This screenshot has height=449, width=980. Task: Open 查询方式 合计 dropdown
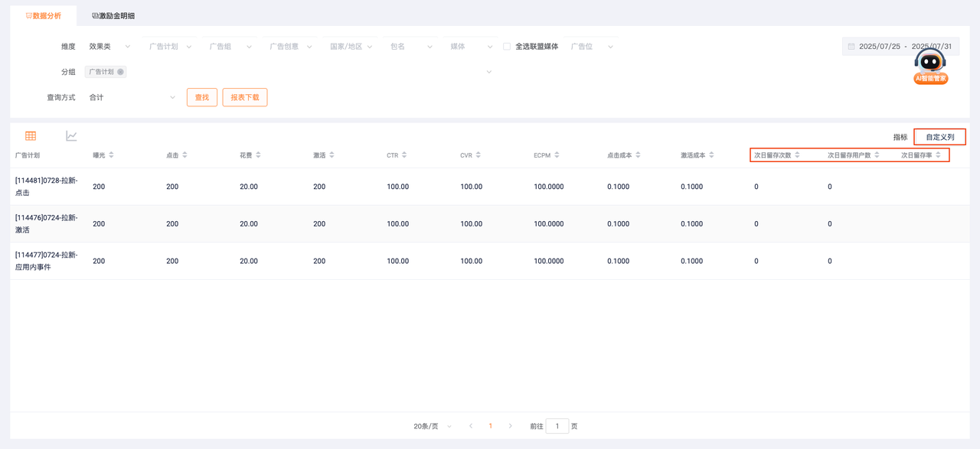(132, 98)
